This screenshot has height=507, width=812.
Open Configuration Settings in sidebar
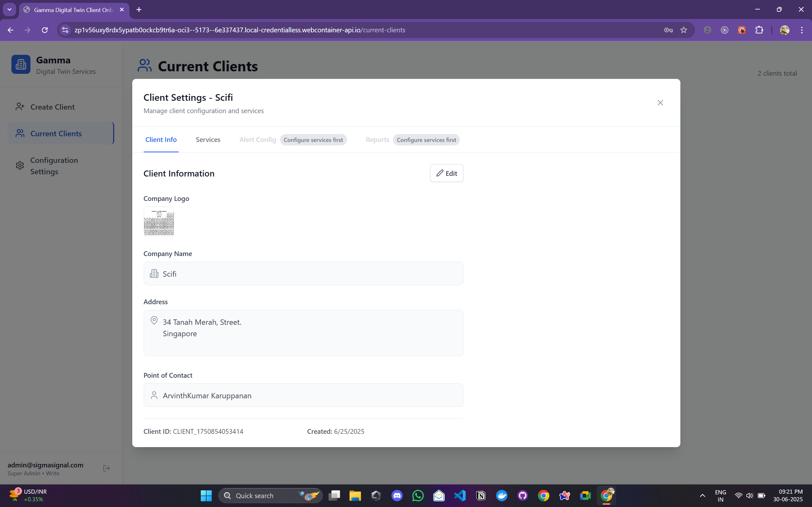point(54,166)
